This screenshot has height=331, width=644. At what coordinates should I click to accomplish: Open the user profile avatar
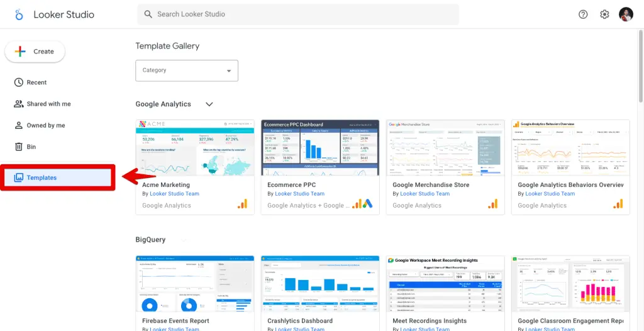click(626, 14)
